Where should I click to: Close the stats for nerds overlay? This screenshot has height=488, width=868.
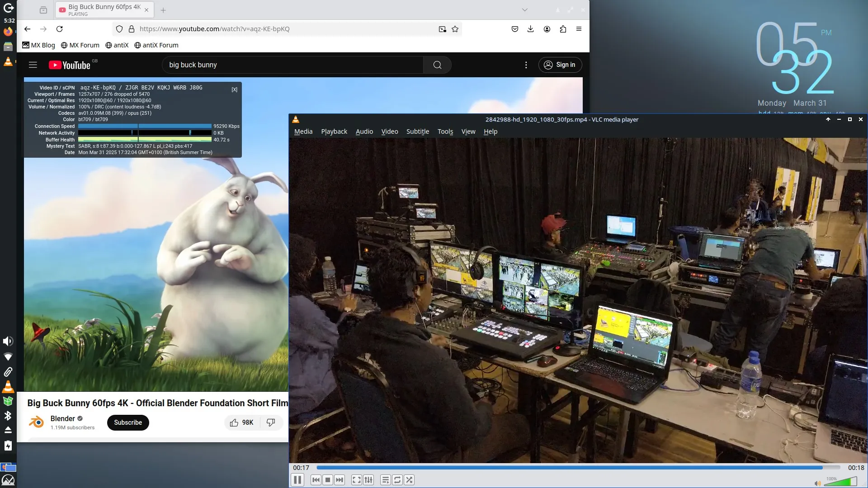(234, 89)
